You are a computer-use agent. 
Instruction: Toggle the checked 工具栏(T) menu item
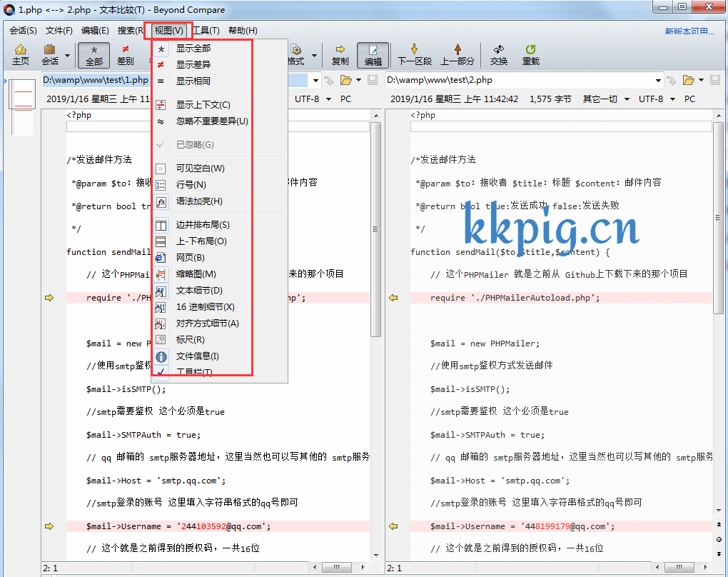click(x=220, y=372)
